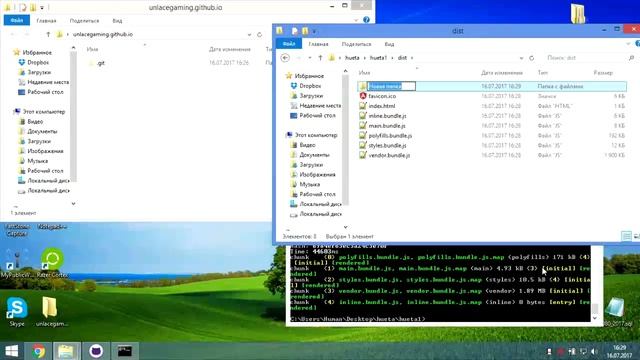The width and height of the screenshot is (640, 360).
Task: Switch dist window to details view
Action: [x=626, y=236]
